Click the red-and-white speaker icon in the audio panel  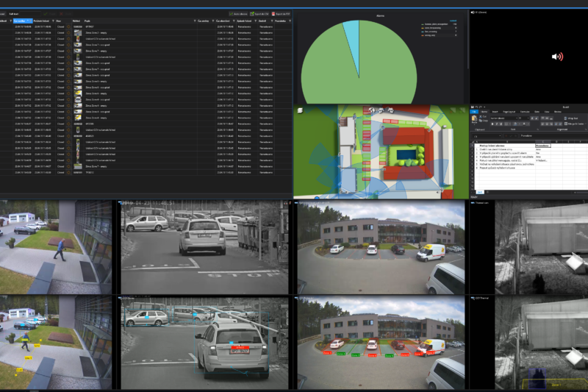[557, 57]
